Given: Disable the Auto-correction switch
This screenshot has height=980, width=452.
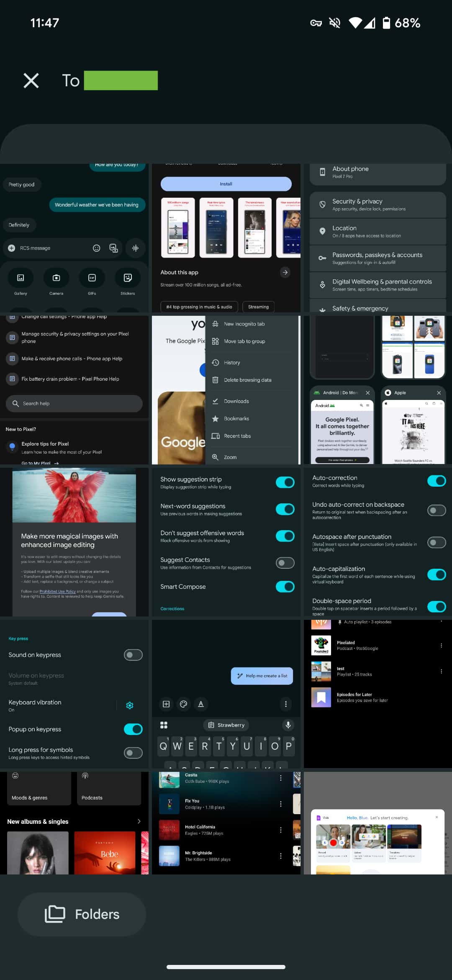Looking at the screenshot, I should click(x=436, y=481).
